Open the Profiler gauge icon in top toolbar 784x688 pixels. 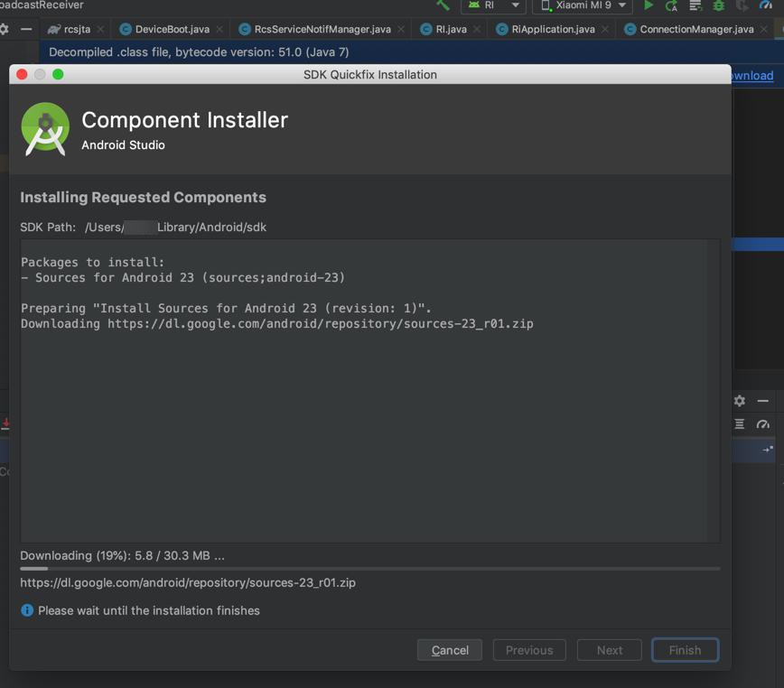pos(766,5)
